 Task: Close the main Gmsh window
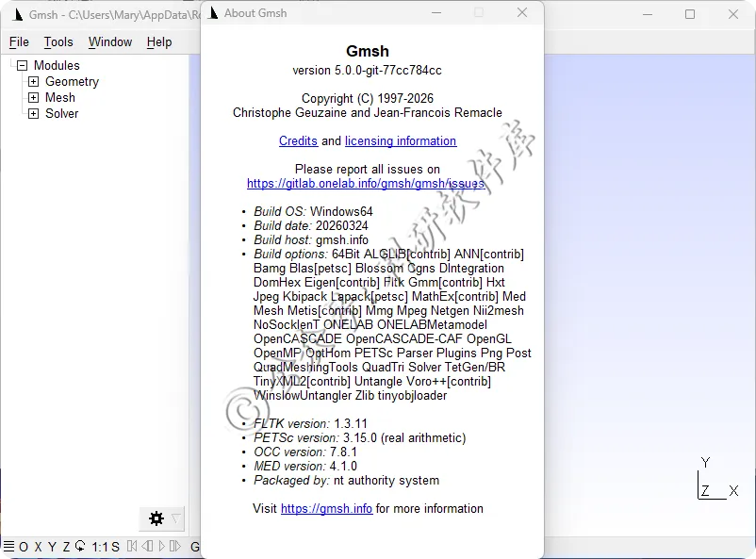point(733,14)
